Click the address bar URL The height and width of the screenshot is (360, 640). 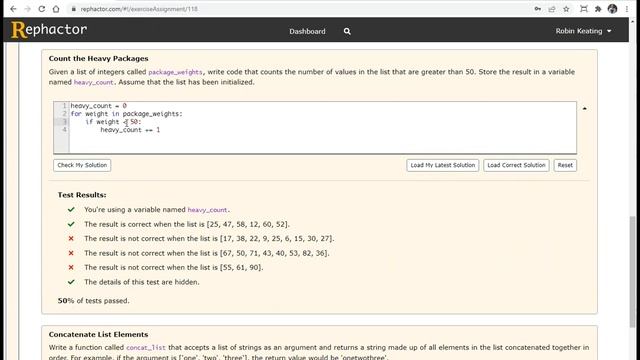click(139, 9)
